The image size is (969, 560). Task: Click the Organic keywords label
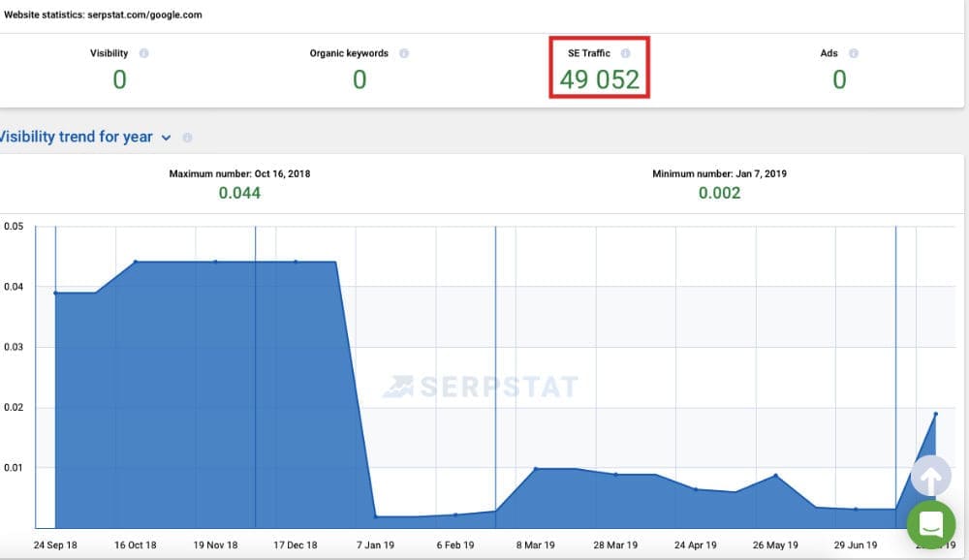[349, 53]
